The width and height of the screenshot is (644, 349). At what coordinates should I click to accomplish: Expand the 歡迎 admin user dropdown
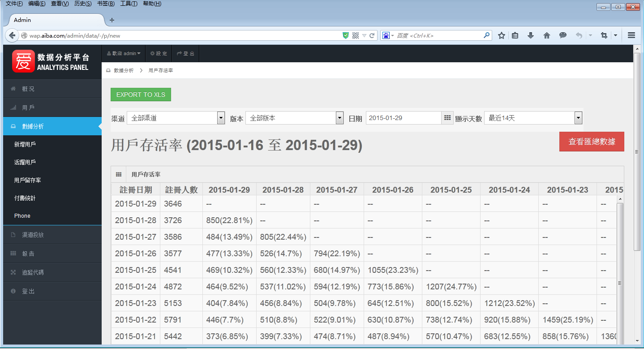coord(124,53)
